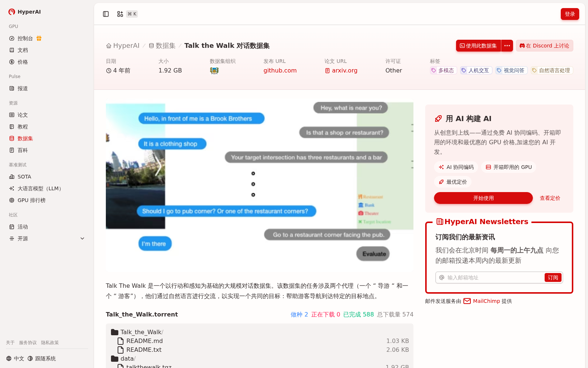588x368 pixels.
Task: Click the rocket icon beside 用 AI 构建 AI
Action: point(438,118)
